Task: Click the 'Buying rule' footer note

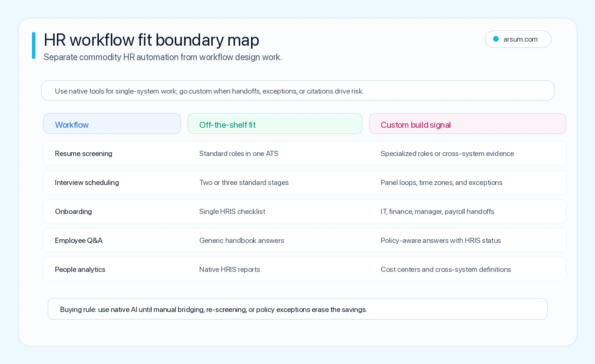Action: 297,309
